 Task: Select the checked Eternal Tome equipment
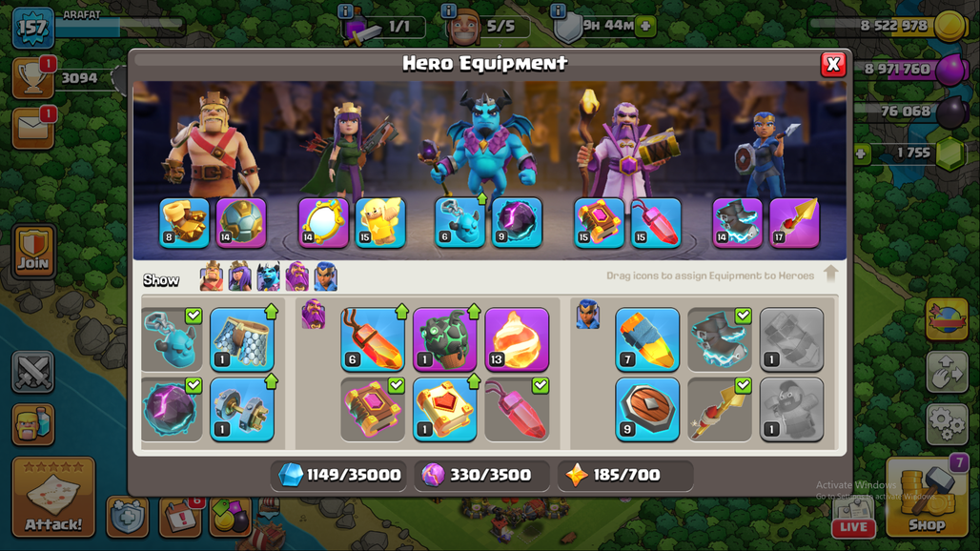(x=373, y=409)
